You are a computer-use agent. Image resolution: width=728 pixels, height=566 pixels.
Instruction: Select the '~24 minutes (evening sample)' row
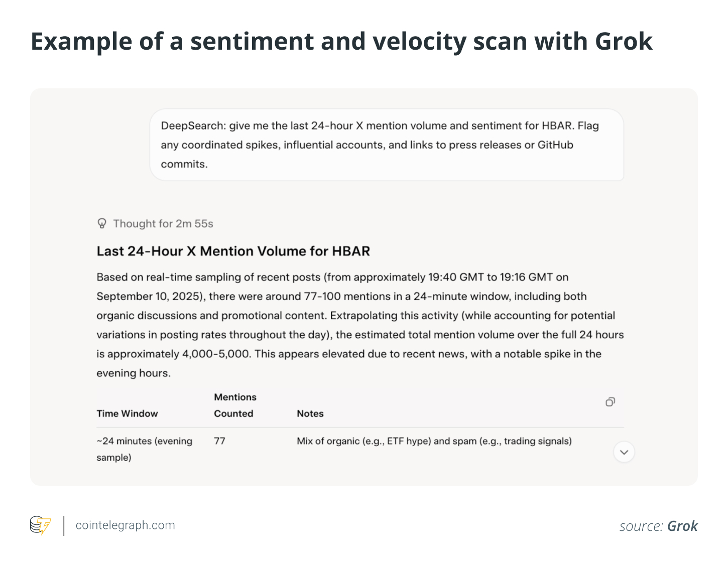click(x=144, y=449)
